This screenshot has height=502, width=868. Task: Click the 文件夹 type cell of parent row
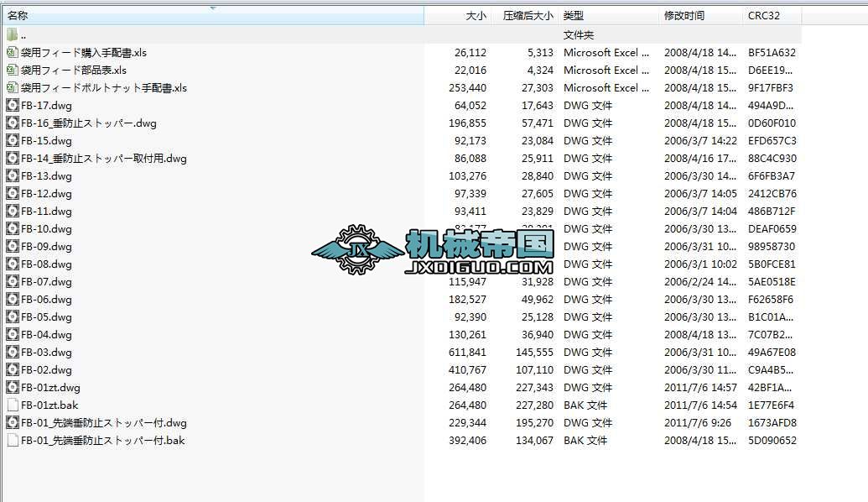click(579, 35)
